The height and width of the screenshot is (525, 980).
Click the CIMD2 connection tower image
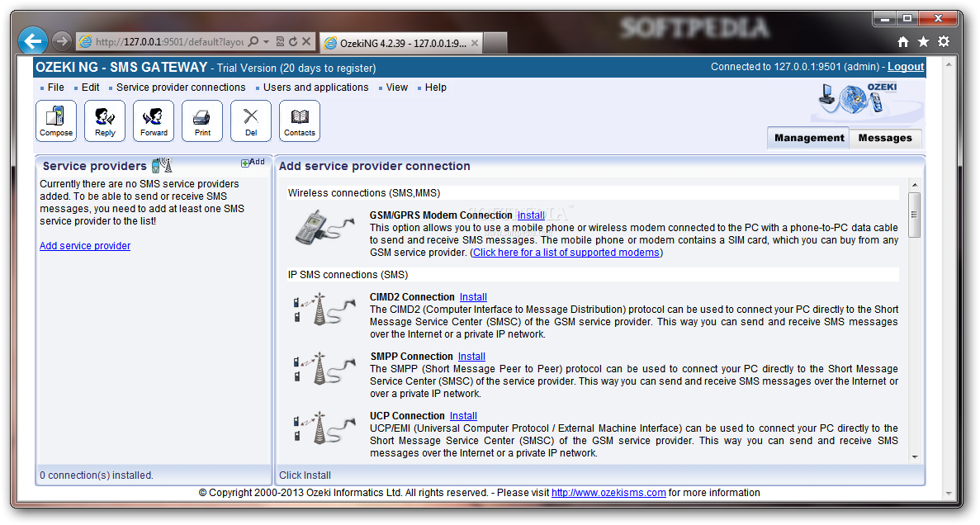click(x=324, y=310)
